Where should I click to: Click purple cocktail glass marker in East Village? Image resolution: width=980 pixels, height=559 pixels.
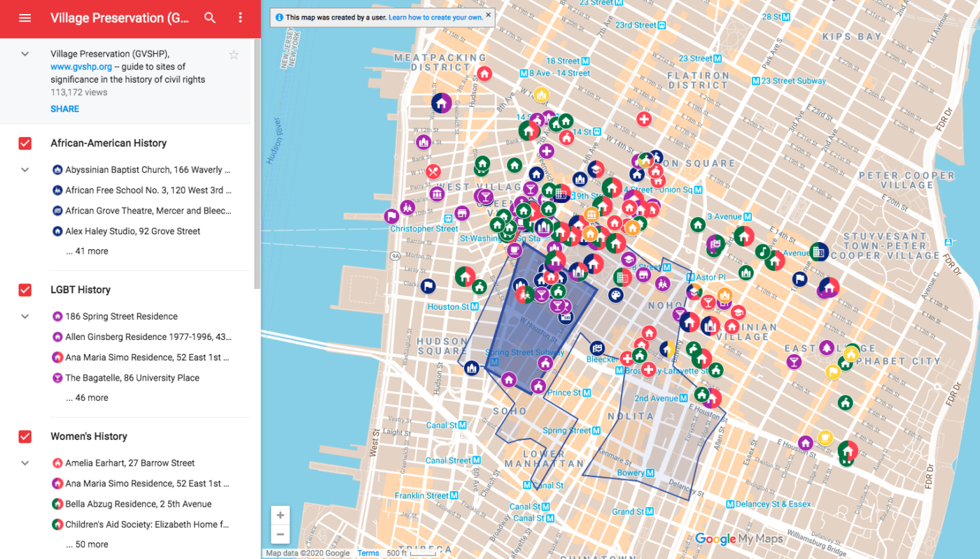(793, 362)
